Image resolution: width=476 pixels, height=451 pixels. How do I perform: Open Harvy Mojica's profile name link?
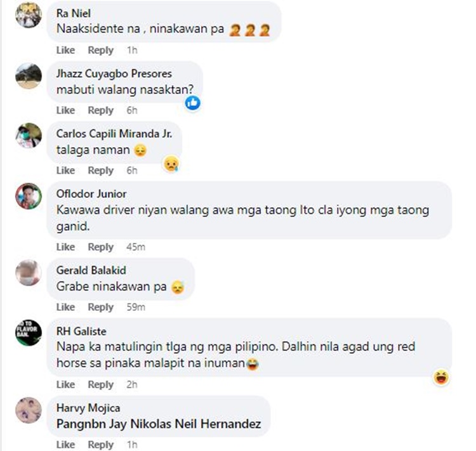click(88, 408)
